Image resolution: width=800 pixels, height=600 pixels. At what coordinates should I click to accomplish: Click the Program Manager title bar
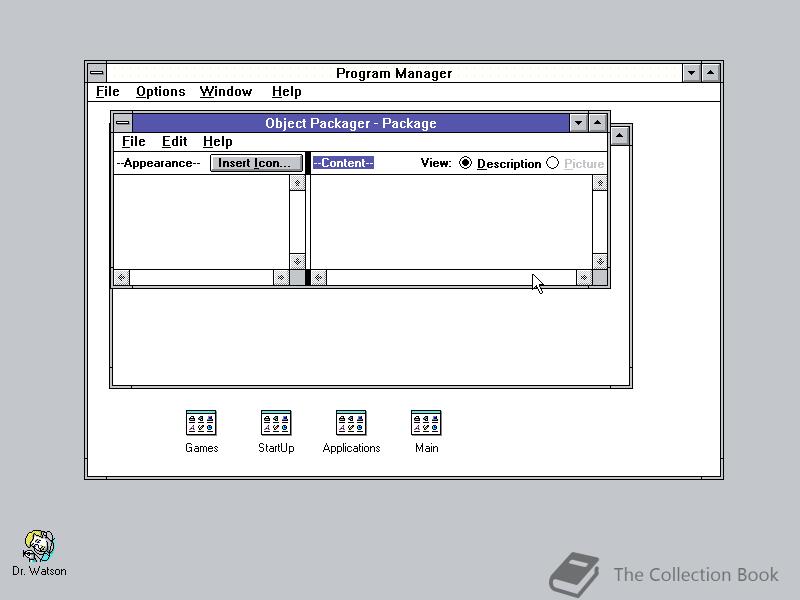394,73
